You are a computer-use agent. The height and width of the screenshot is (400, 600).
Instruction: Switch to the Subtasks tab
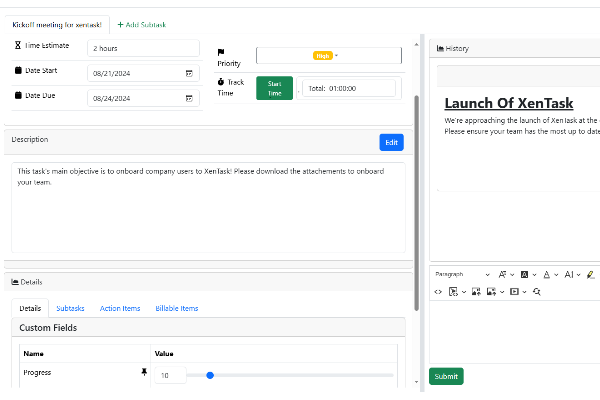70,308
